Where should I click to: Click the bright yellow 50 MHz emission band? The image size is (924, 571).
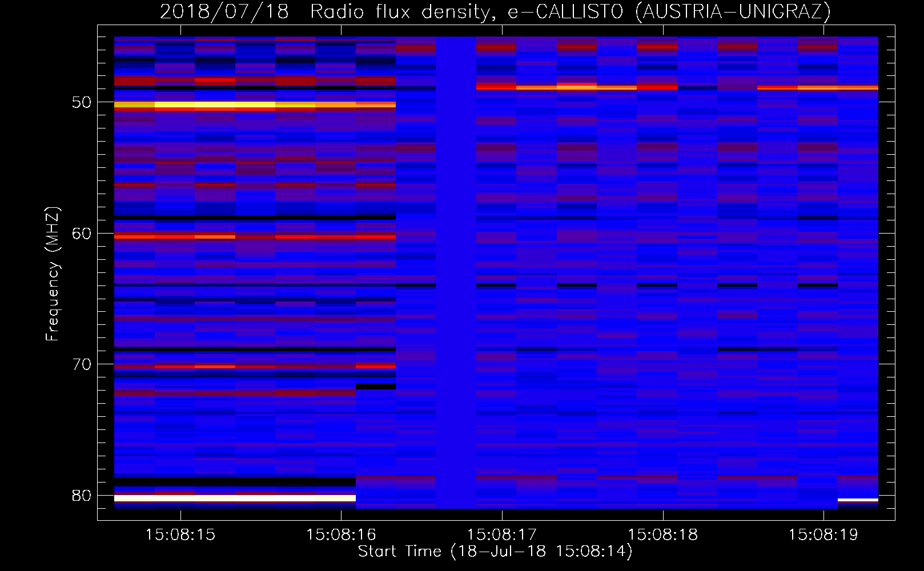pyautogui.click(x=255, y=105)
